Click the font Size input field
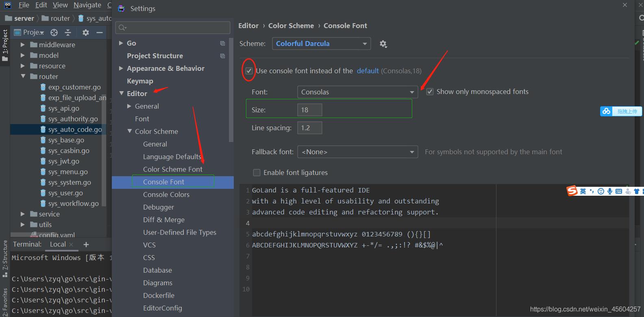Image resolution: width=644 pixels, height=317 pixels. pos(310,110)
